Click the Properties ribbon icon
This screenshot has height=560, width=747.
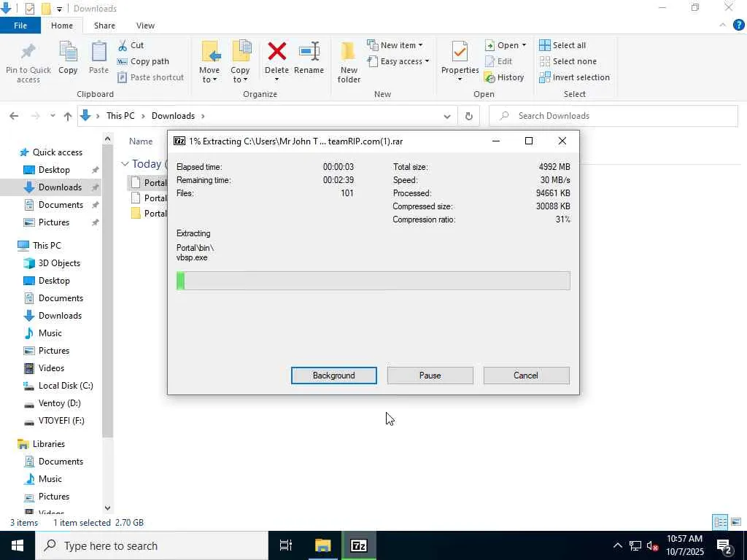460,52
